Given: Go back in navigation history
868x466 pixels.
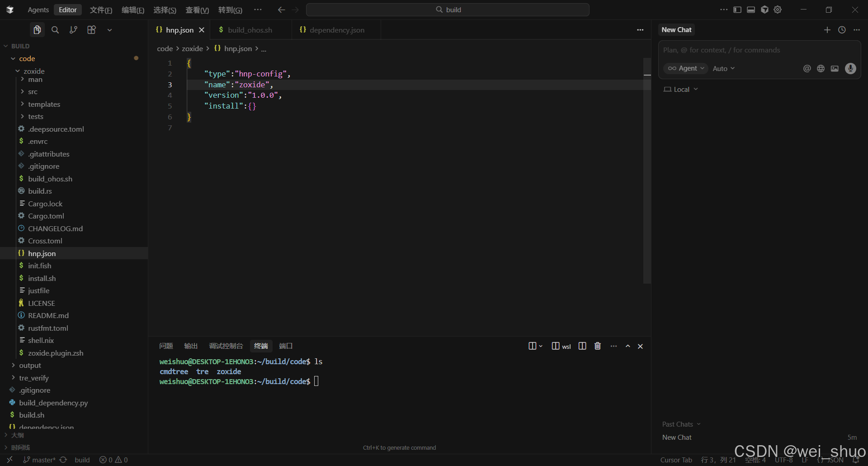Looking at the screenshot, I should (281, 10).
